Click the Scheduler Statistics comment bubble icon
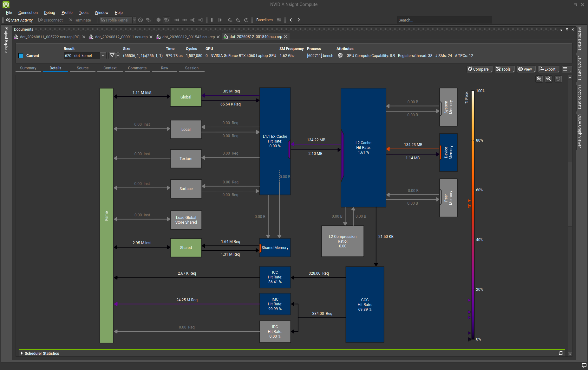588x370 pixels. pyautogui.click(x=561, y=353)
